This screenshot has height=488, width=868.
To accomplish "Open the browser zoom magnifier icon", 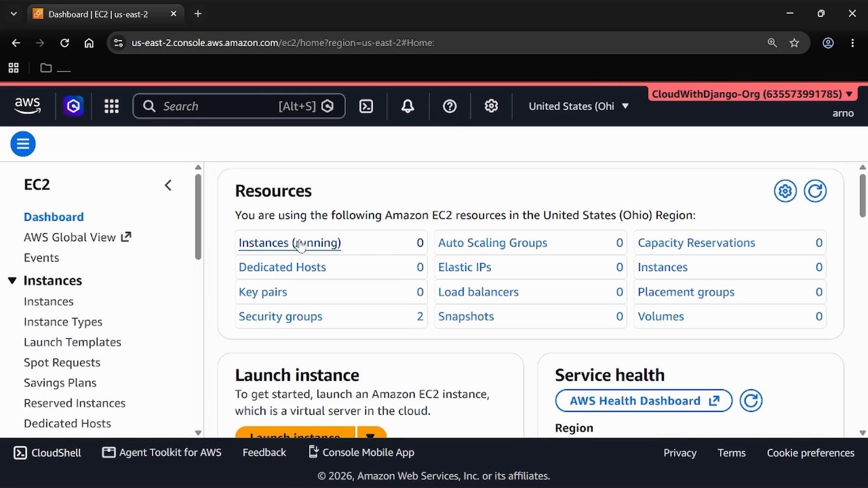I will [772, 43].
